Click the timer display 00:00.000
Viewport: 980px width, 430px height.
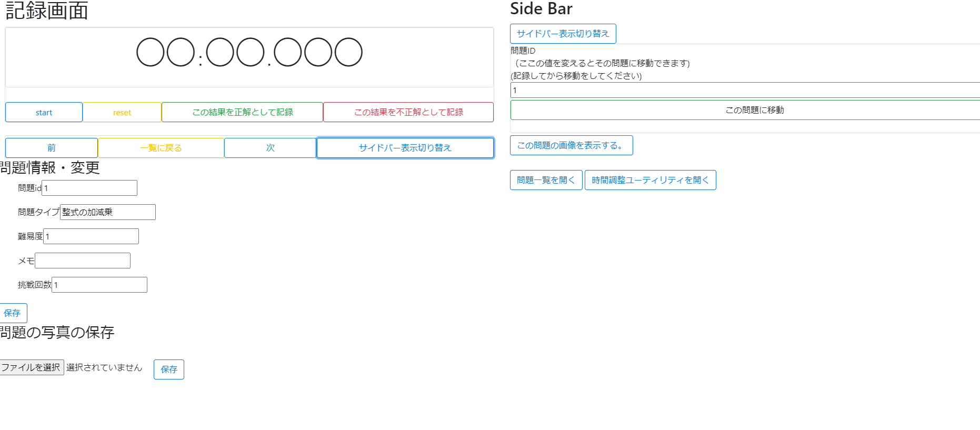[x=249, y=53]
